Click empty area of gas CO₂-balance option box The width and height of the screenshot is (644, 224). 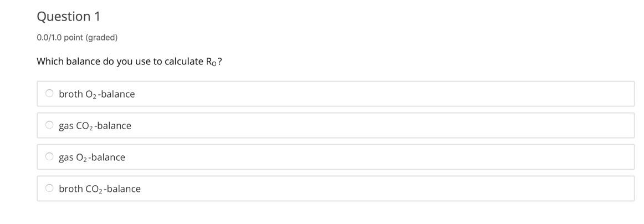(x=388, y=125)
